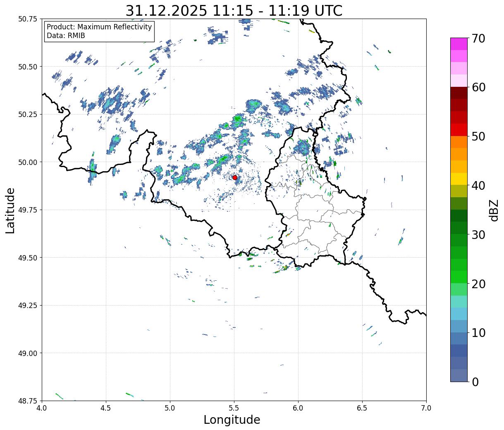The height and width of the screenshot is (430, 504).
Task: Click longitude tick label 6.0
Action: [298, 408]
